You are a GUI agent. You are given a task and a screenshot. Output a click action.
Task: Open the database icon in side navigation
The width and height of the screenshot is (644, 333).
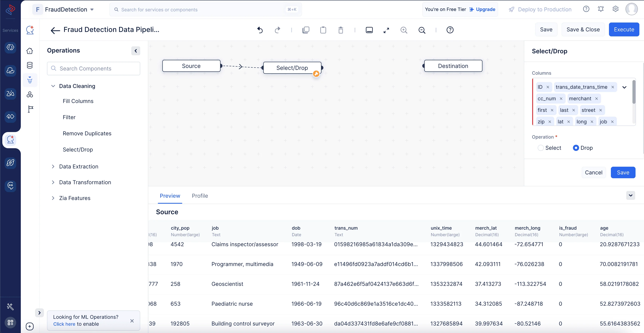point(30,65)
